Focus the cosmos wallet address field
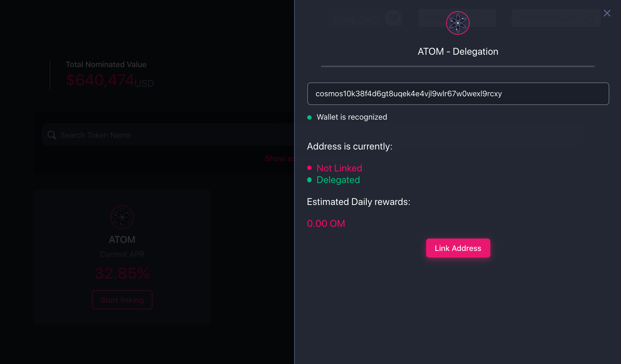Image resolution: width=621 pixels, height=364 pixels. [458, 94]
